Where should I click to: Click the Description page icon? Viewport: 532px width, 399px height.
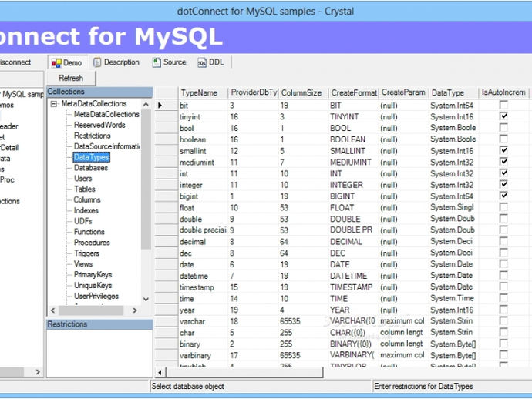coord(97,62)
